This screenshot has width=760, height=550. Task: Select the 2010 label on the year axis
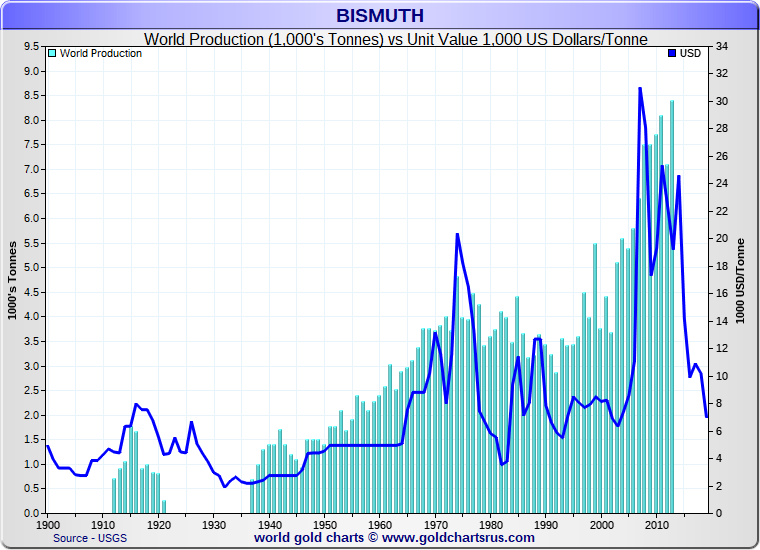656,524
